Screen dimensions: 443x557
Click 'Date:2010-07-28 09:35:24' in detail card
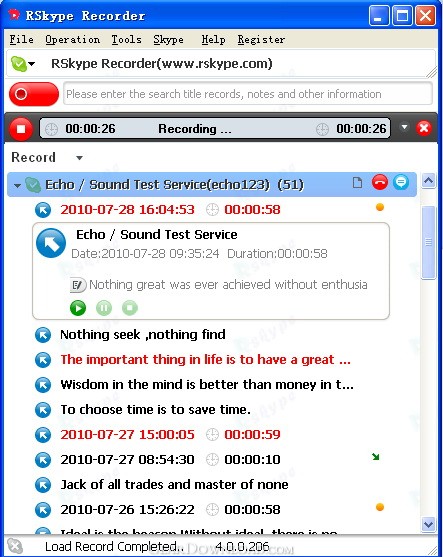145,254
